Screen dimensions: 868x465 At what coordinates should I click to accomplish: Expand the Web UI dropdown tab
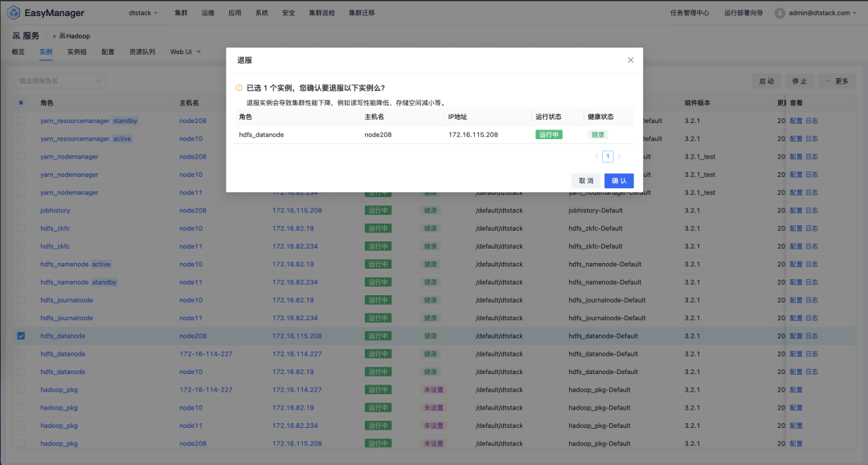[x=185, y=51]
